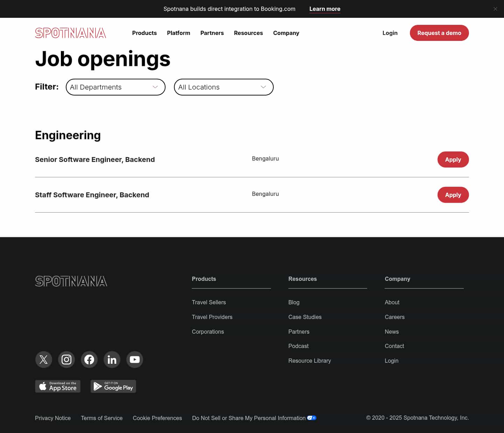Get the app on Google Play

click(x=113, y=386)
